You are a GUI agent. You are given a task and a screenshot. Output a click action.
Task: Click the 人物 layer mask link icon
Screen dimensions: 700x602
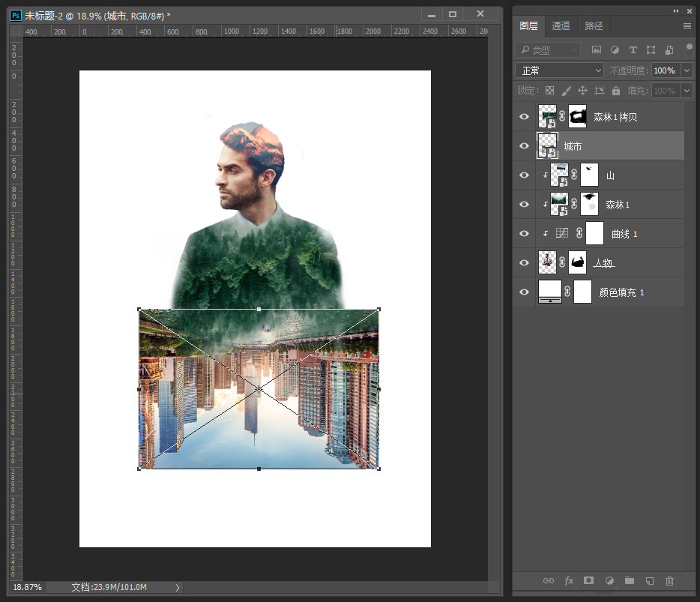(562, 262)
